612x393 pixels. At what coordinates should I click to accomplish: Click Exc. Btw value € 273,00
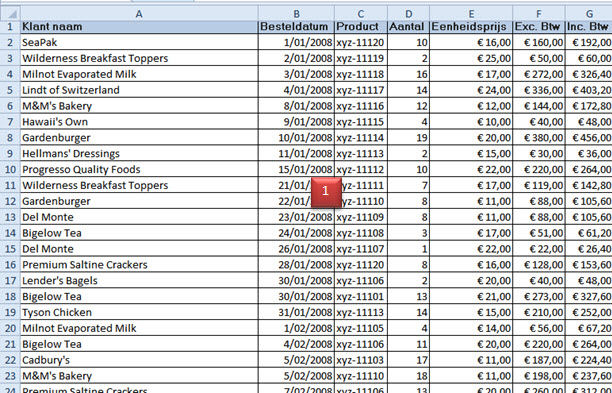coord(539,297)
